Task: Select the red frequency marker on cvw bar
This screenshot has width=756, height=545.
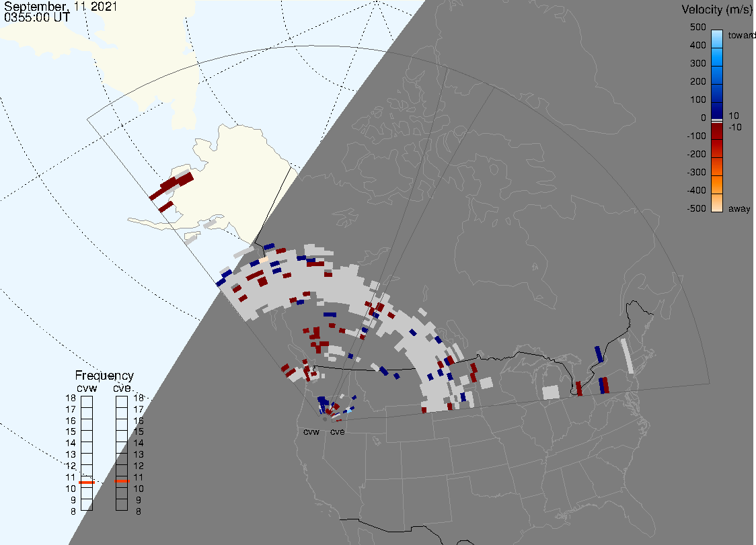Action: click(87, 482)
